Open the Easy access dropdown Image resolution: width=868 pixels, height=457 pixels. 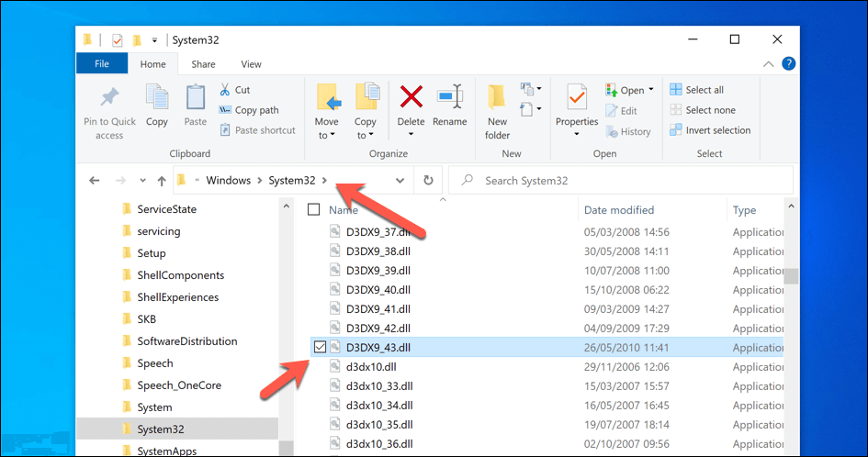tap(530, 109)
